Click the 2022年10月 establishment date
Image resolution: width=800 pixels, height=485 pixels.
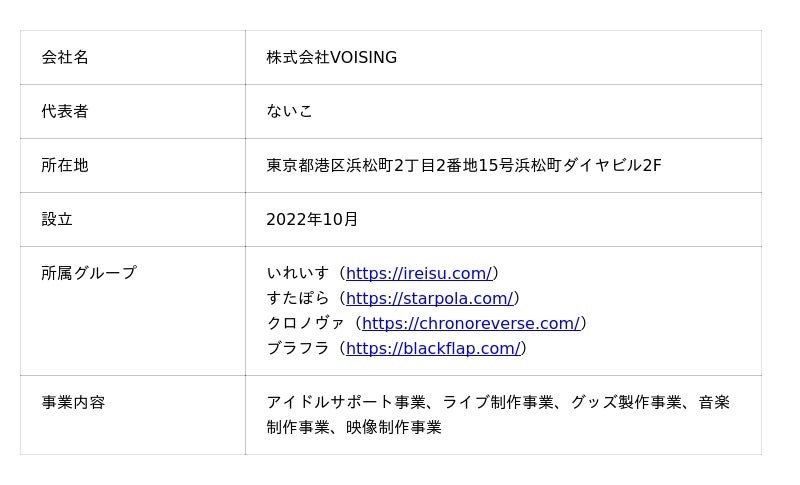point(312,219)
